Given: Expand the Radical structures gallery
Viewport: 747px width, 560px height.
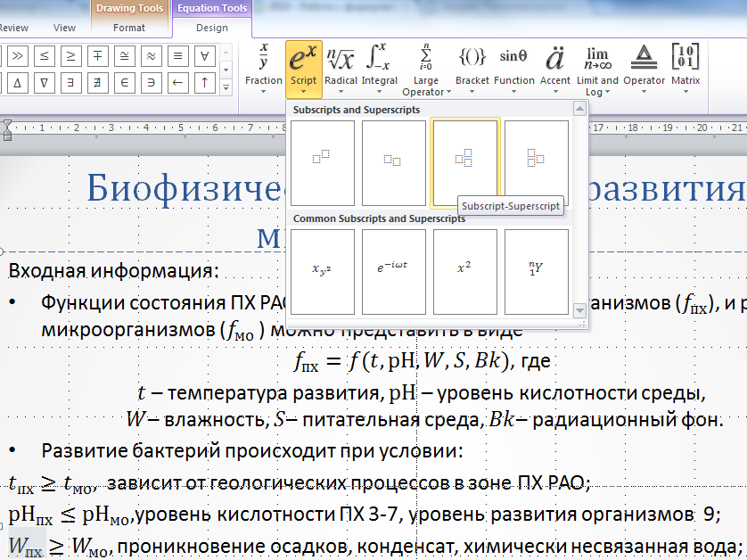Looking at the screenshot, I should tap(341, 69).
